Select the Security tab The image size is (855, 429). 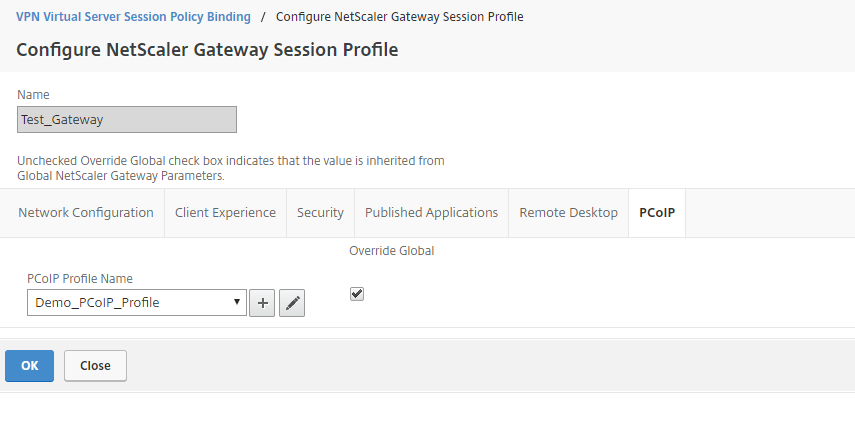[x=320, y=213]
